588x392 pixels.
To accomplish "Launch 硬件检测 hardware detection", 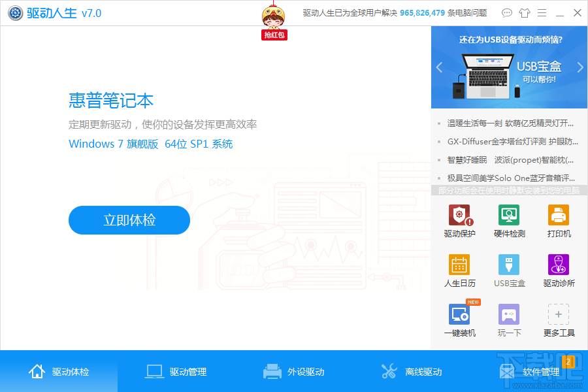I will (509, 221).
